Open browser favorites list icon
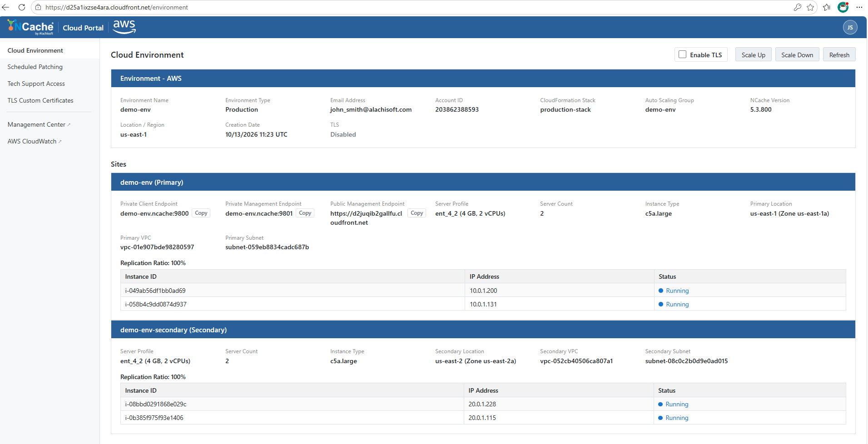This screenshot has width=868, height=444. click(827, 7)
